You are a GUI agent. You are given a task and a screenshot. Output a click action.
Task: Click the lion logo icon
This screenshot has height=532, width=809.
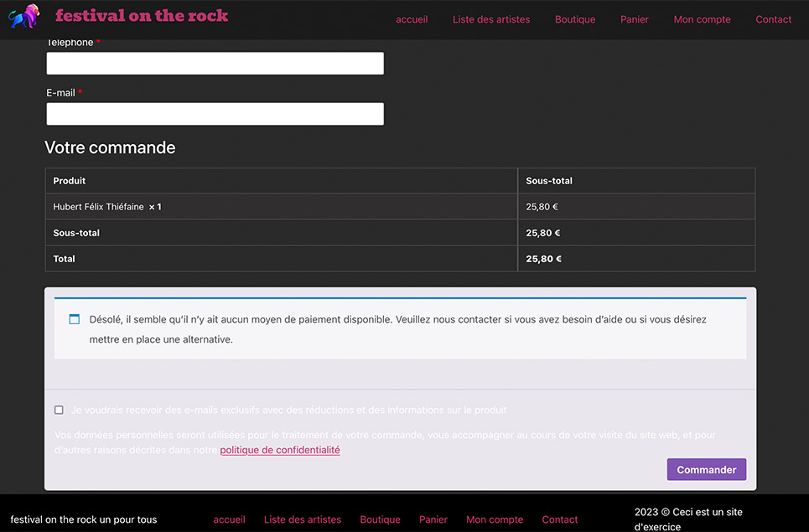24,17
